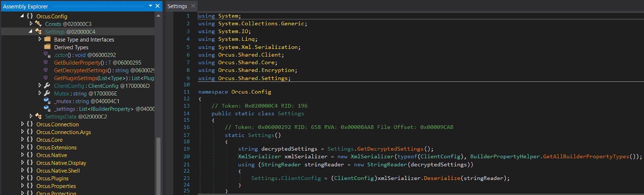
Task: Expand the Orcus.Plugins namespace arrow
Action: pyautogui.click(x=23, y=178)
